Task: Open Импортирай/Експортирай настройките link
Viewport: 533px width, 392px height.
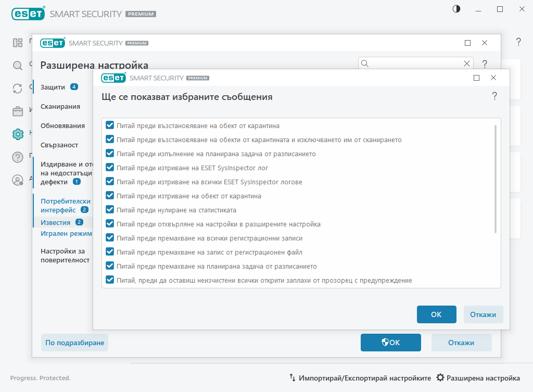Action: coord(365,378)
